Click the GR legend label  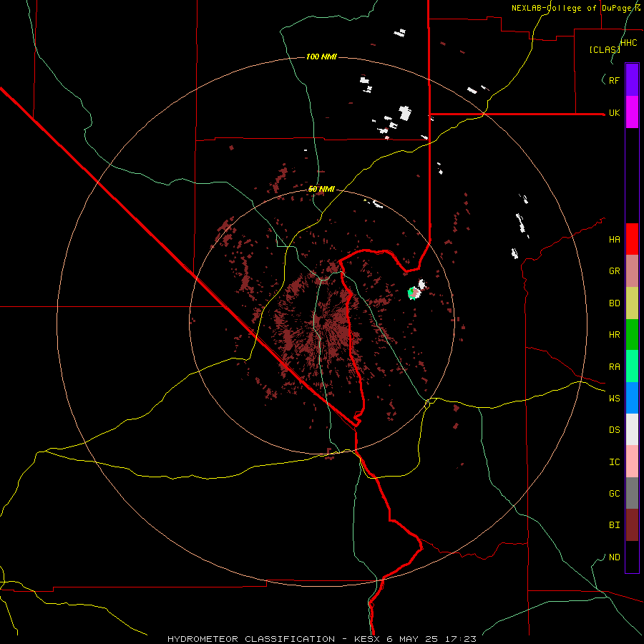(x=615, y=271)
